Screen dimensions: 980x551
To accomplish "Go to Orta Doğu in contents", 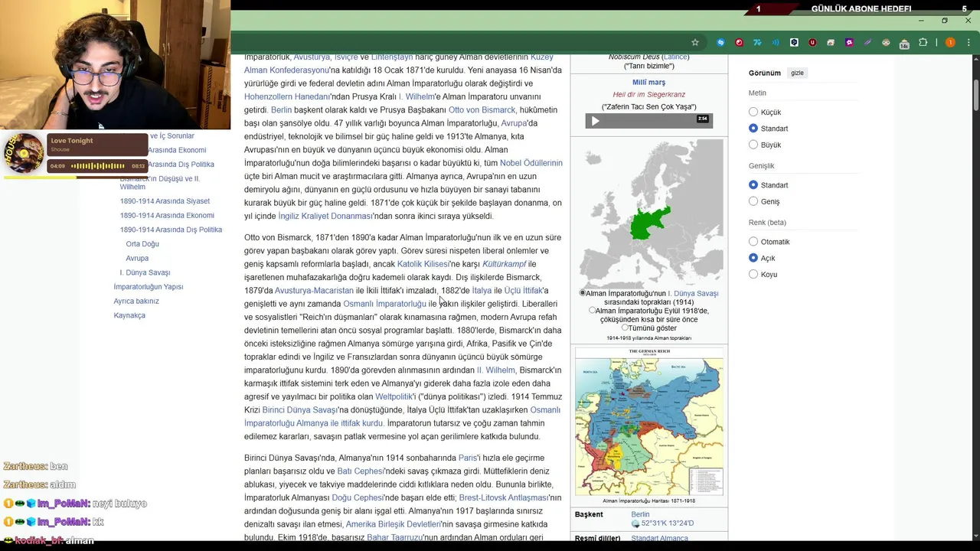I will (142, 244).
